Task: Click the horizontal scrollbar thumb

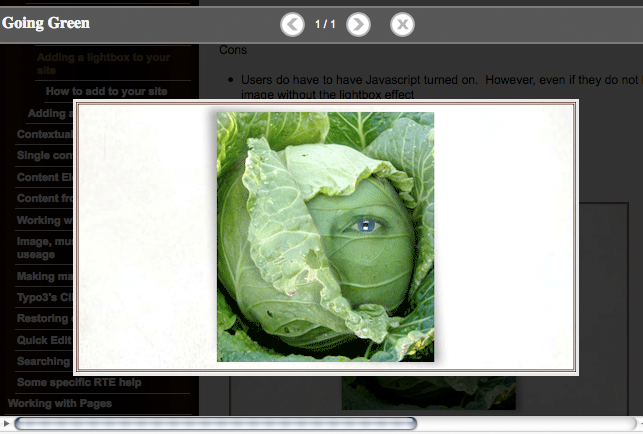Action: (215, 424)
